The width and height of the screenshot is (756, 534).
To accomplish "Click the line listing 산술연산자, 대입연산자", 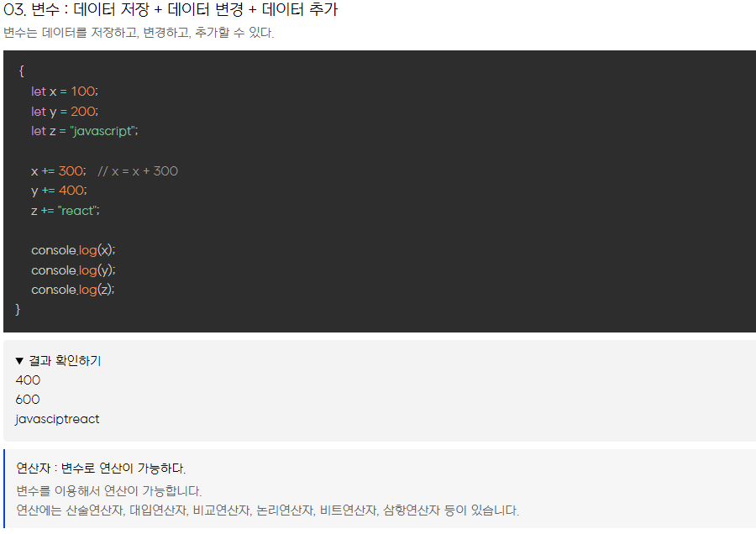I will click(268, 510).
